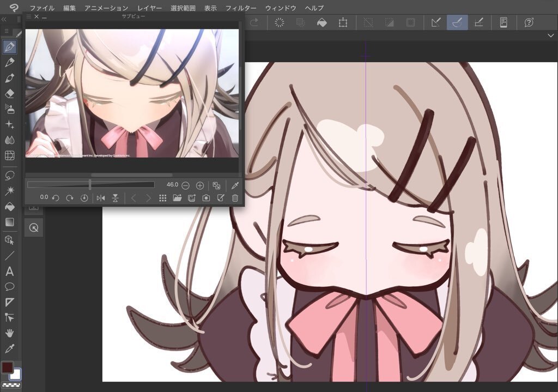This screenshot has height=392, width=558.
Task: Select the Text tool
Action: point(9,271)
